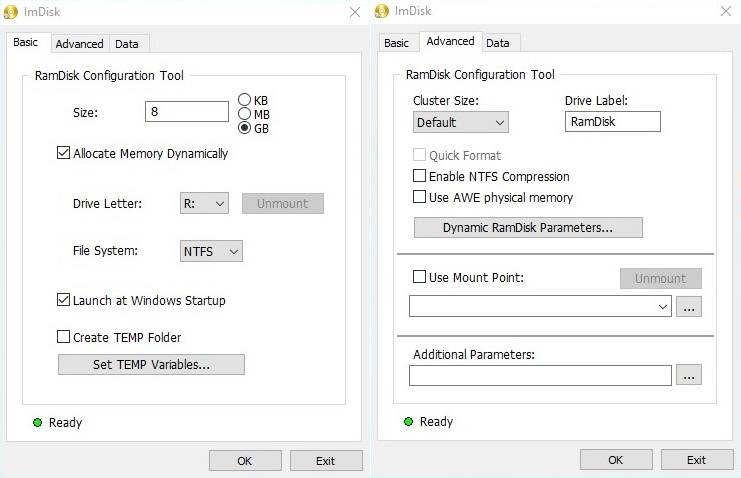Click OK in the left ImDisk window
Screen dimensions: 741x478
(x=245, y=461)
